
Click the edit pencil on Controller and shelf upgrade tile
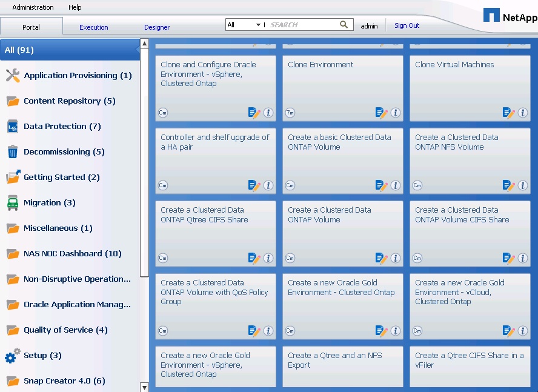point(254,185)
